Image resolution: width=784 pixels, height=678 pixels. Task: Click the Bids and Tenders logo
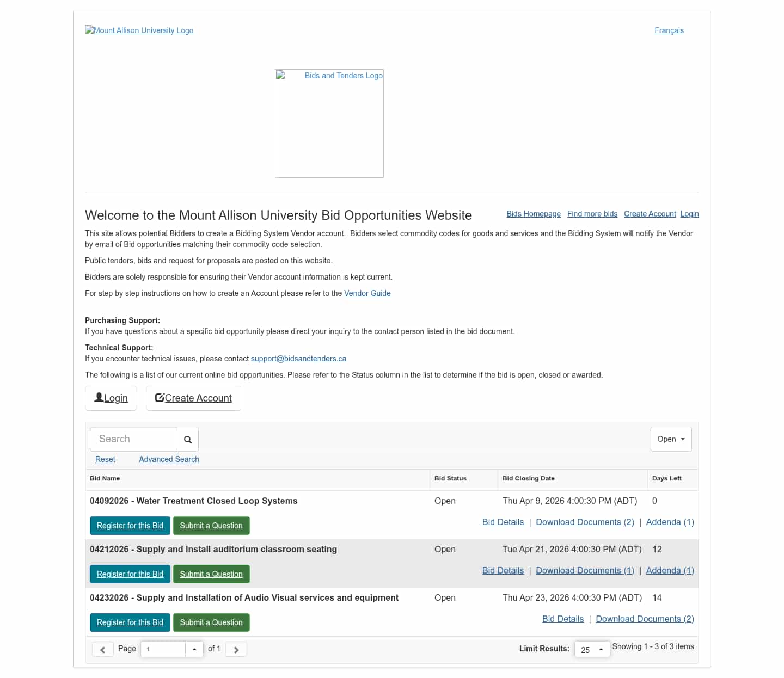(x=329, y=124)
